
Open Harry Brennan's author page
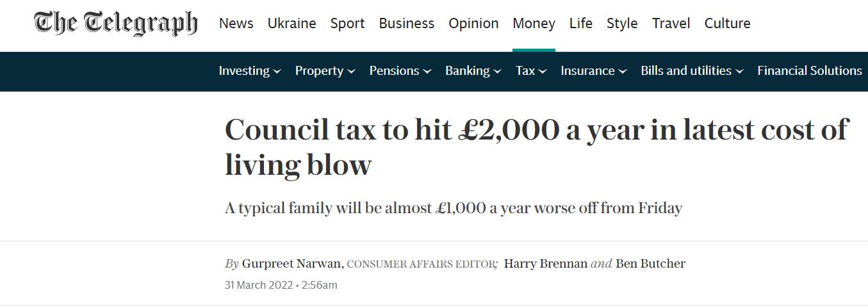click(x=546, y=264)
